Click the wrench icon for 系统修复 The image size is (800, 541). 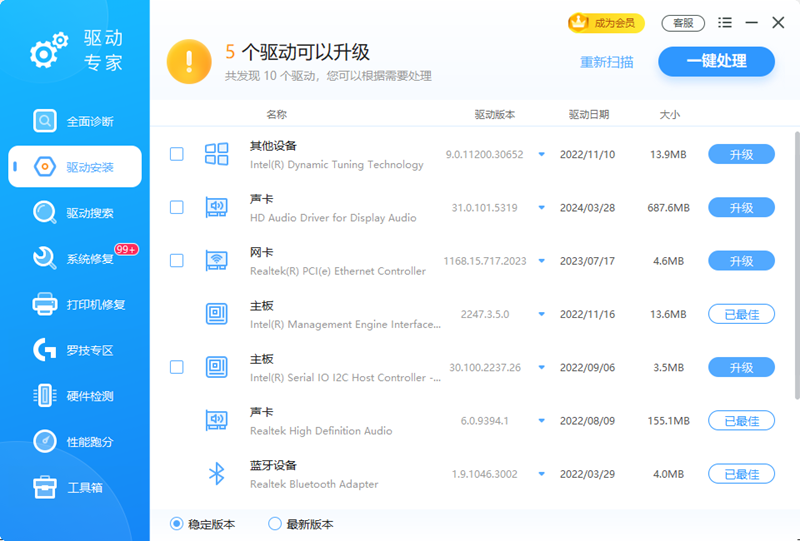click(x=45, y=258)
